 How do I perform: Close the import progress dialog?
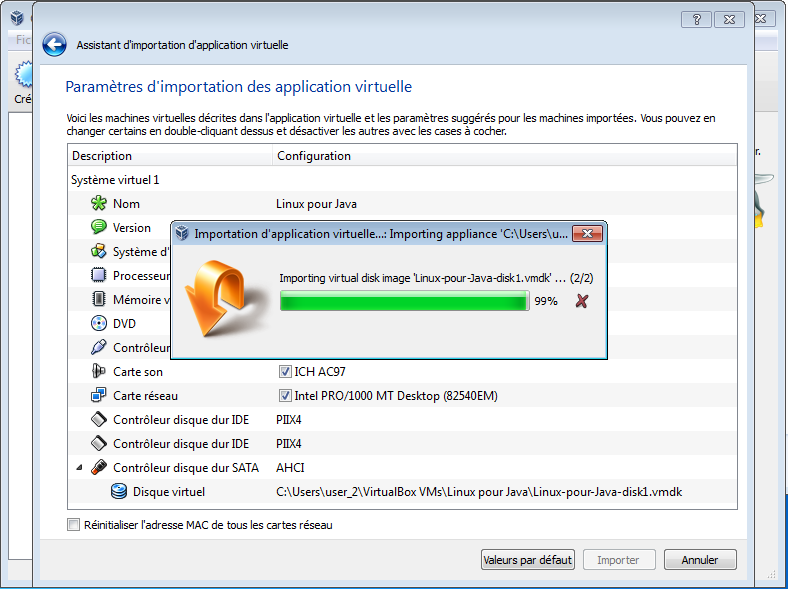click(587, 234)
